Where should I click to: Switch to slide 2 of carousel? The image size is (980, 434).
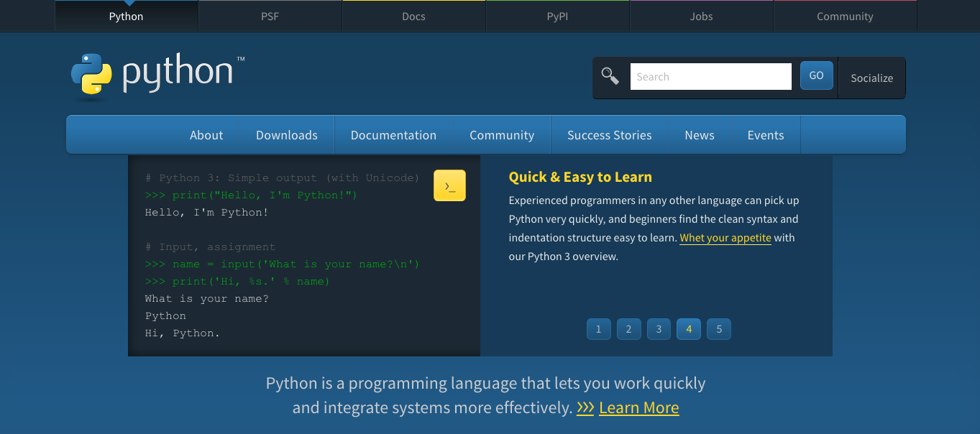(628, 329)
